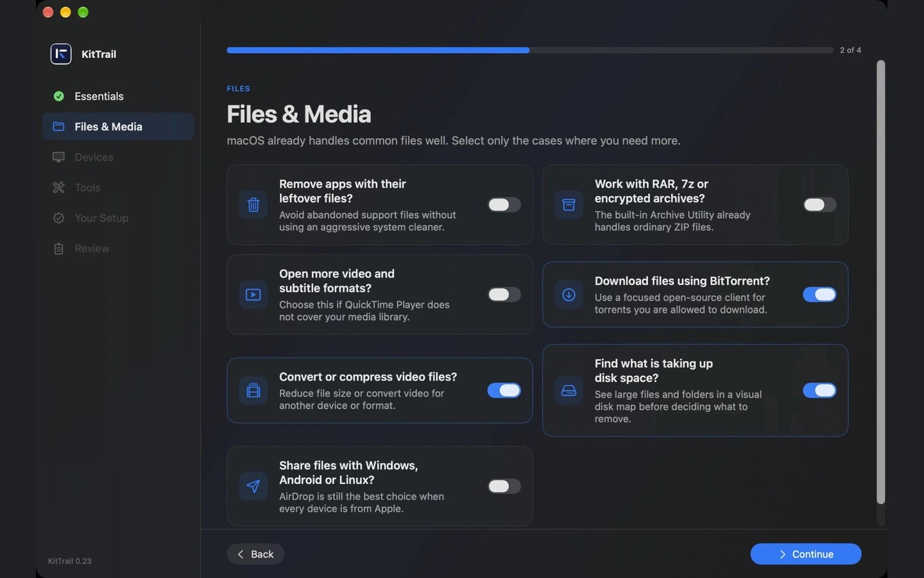Open the Your Setup sidebar section
The image size is (924, 578).
118,218
